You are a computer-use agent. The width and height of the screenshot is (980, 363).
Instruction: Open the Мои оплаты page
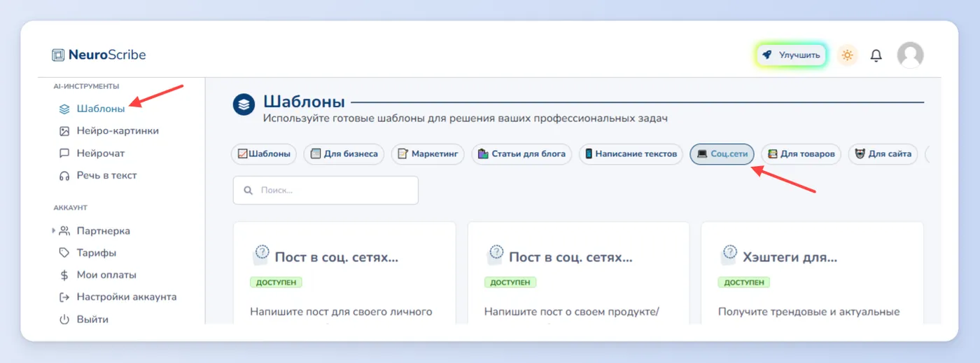[x=106, y=275]
